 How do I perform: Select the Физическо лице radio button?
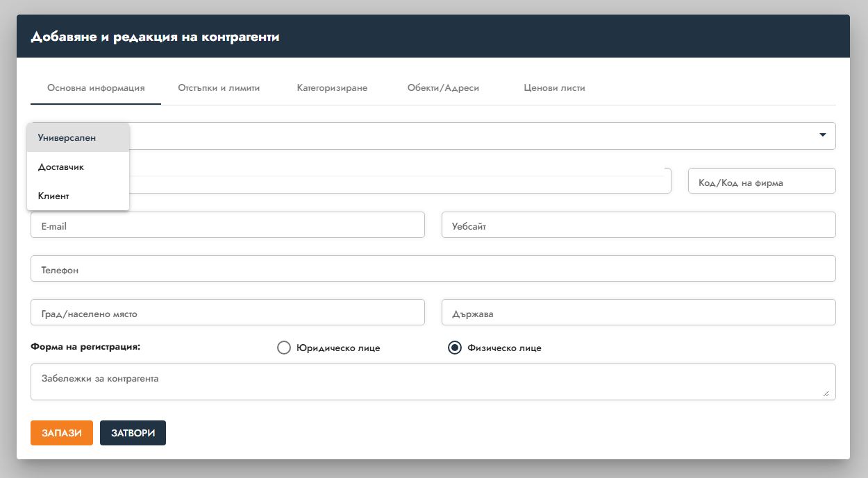click(x=455, y=348)
